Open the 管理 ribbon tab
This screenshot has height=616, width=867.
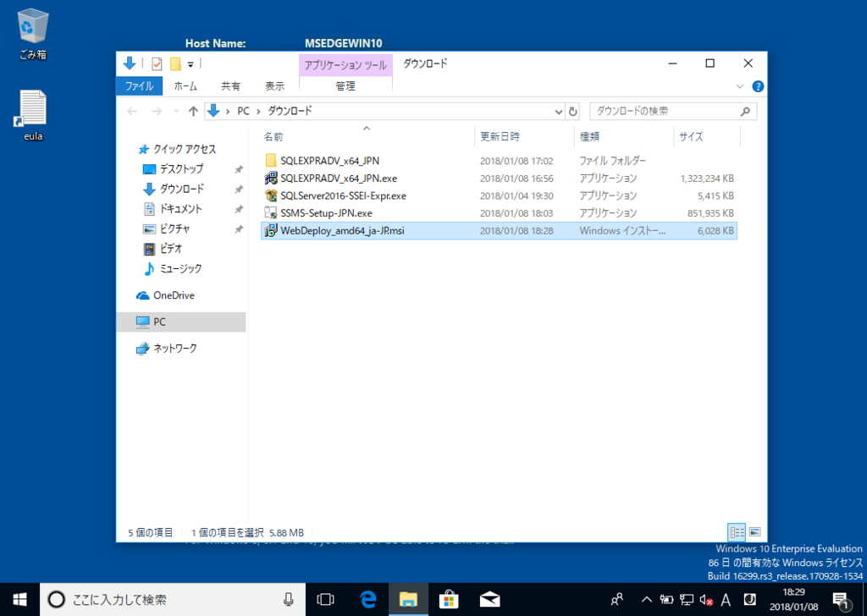coord(345,86)
